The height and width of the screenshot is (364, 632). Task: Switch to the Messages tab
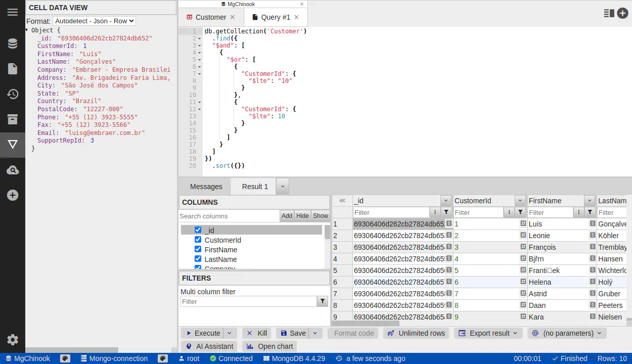[206, 187]
